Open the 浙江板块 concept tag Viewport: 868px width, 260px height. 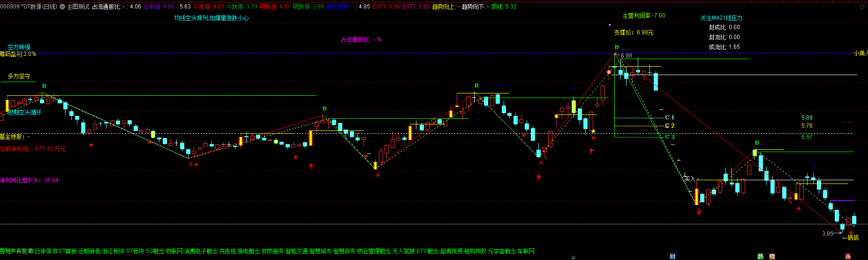[x=113, y=251]
